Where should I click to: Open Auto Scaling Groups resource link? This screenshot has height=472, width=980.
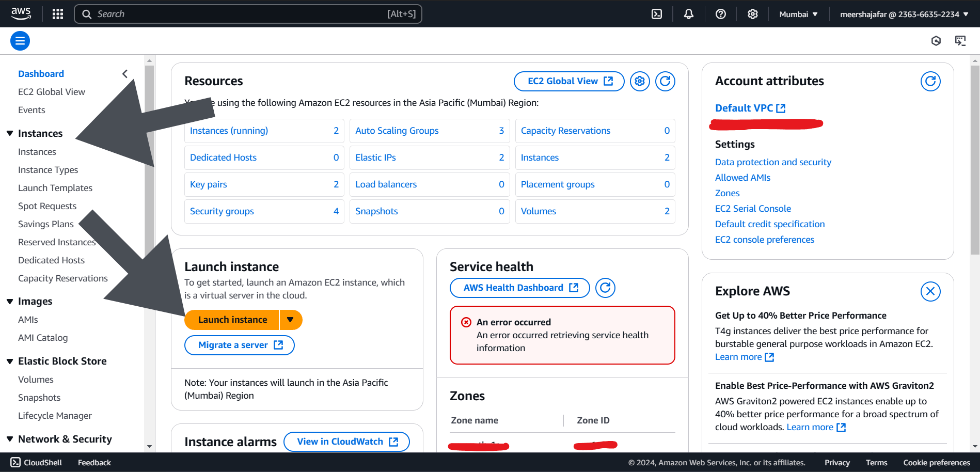[397, 131]
